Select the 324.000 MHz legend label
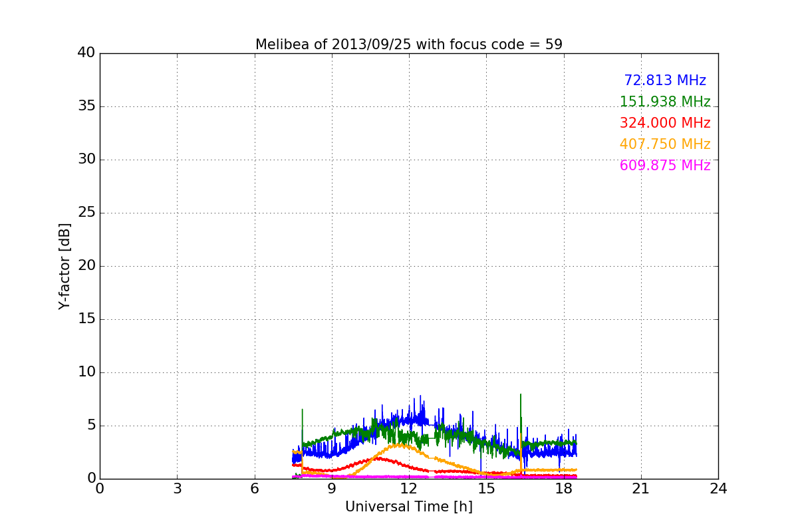The width and height of the screenshot is (798, 532). (x=665, y=123)
